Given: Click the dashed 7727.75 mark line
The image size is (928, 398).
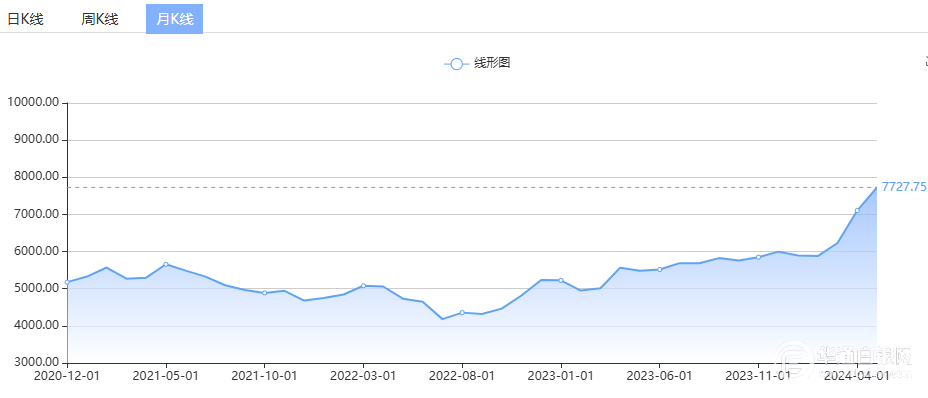Looking at the screenshot, I should click(472, 187).
